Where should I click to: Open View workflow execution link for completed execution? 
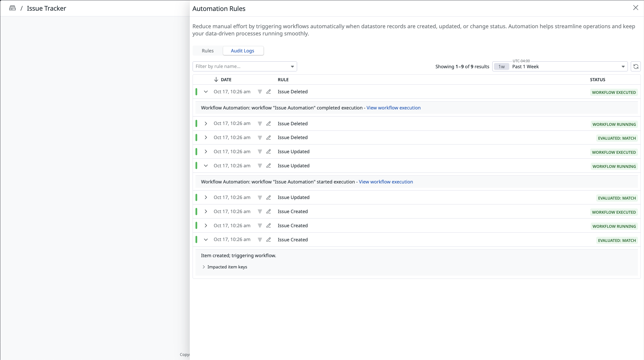point(393,108)
